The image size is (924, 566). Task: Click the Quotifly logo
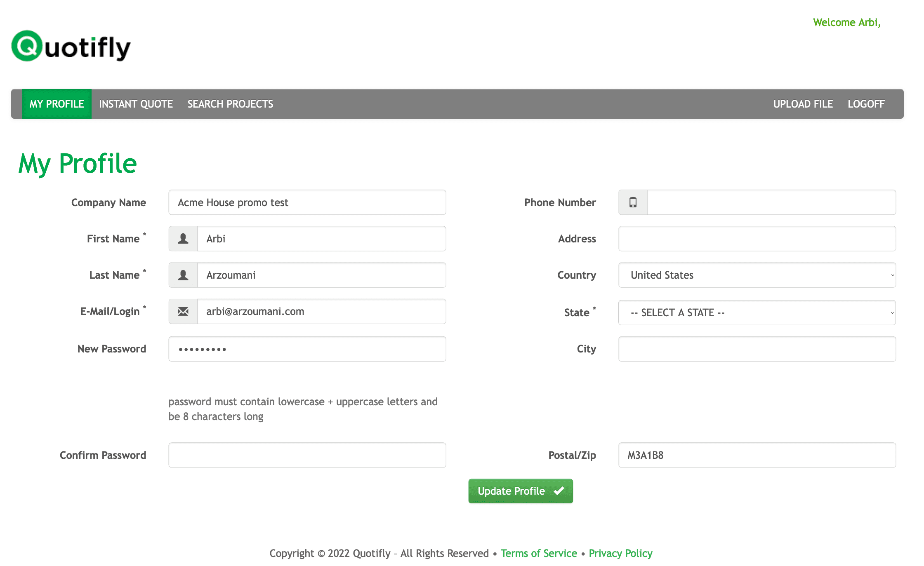coord(71,46)
